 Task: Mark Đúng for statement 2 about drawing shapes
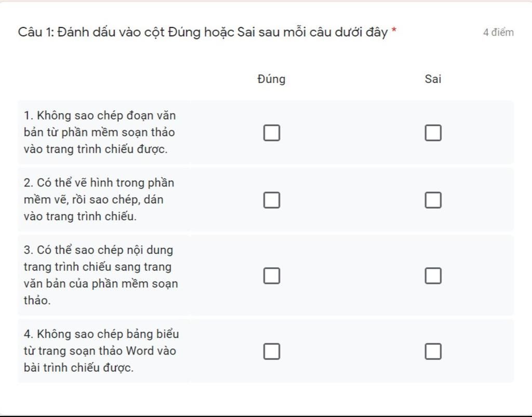point(271,200)
